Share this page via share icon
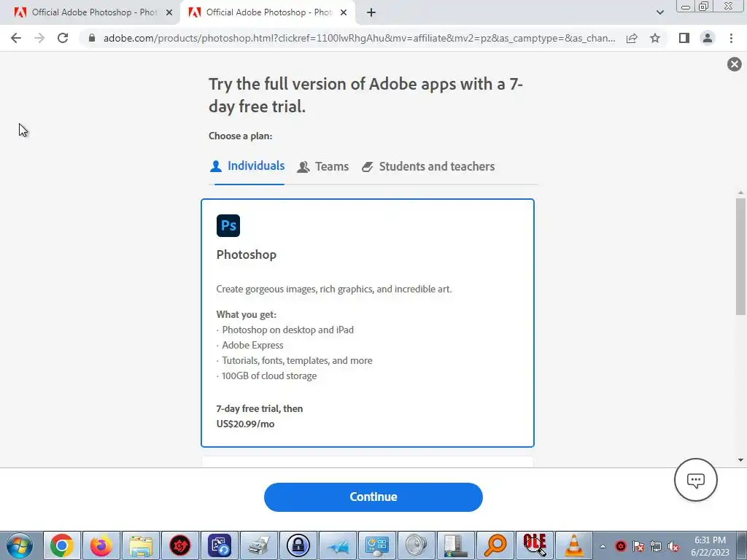The image size is (747, 560). pos(632,38)
